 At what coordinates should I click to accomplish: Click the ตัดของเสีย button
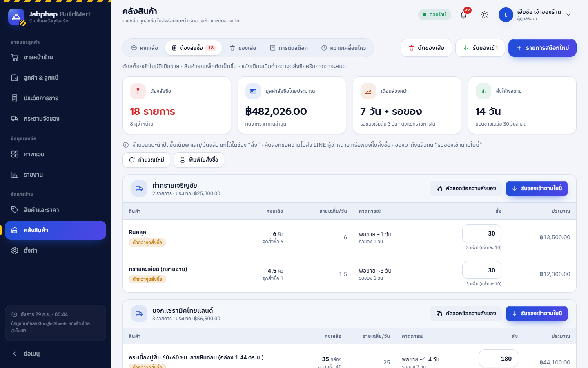tap(426, 48)
